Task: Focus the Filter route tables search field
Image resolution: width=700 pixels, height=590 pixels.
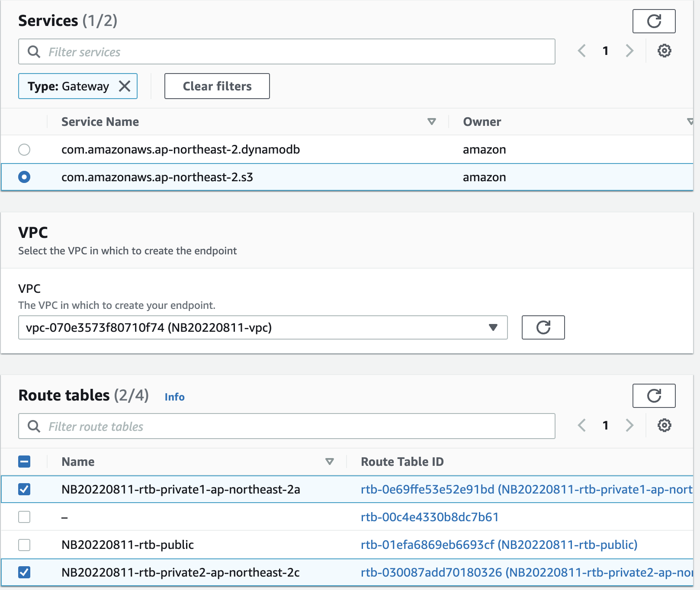Action: 286,426
